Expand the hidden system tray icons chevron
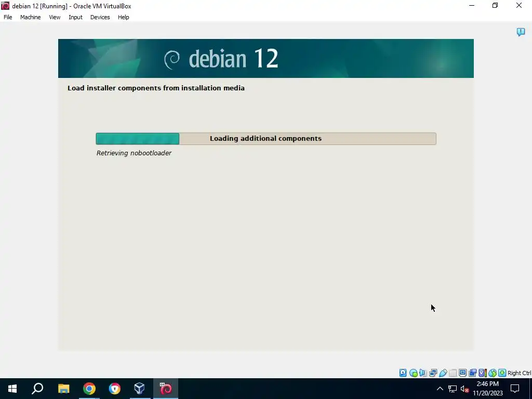 coord(440,389)
